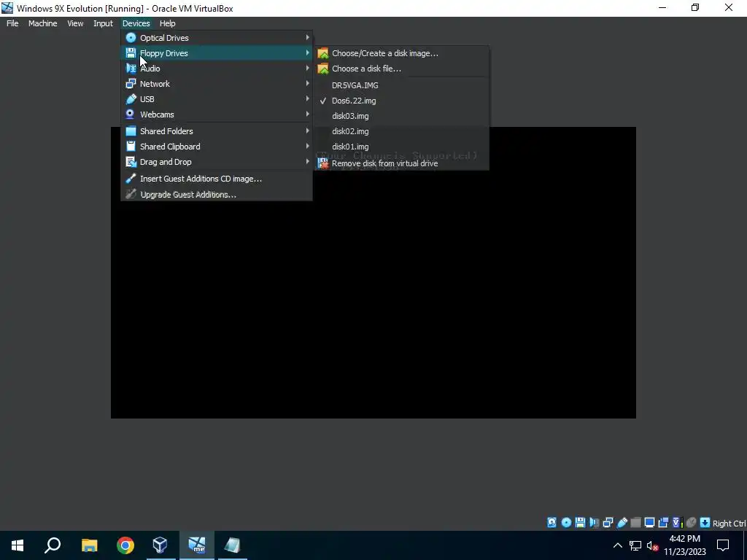Image resolution: width=747 pixels, height=560 pixels.
Task: Click the recording status bar indicator
Action: tap(663, 522)
